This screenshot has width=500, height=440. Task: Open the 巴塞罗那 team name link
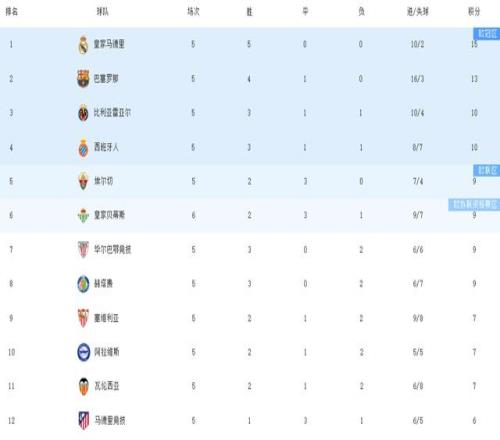(106, 79)
